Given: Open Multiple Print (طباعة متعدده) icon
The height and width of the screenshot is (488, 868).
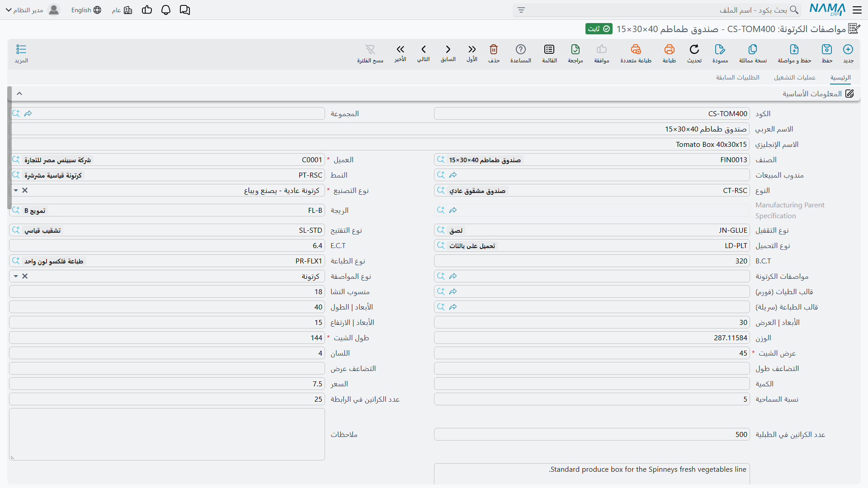Looking at the screenshot, I should coord(636,49).
